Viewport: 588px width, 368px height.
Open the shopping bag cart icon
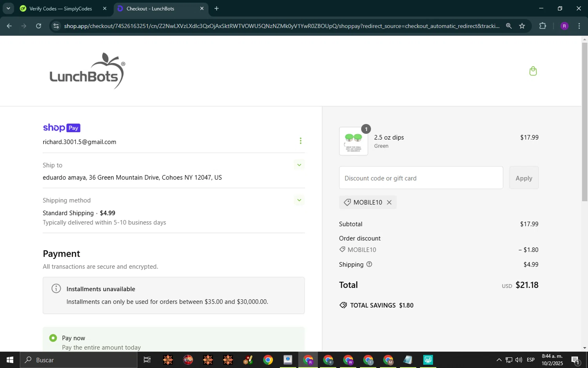click(533, 71)
